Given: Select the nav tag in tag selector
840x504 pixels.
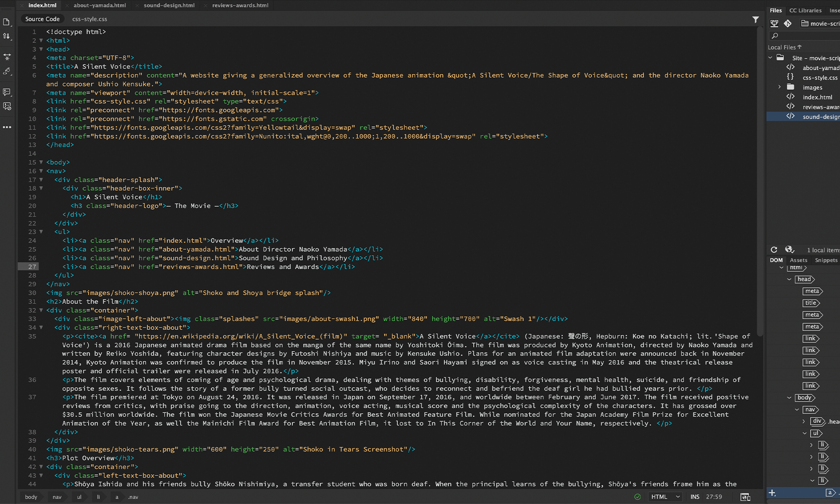Looking at the screenshot, I should [57, 497].
